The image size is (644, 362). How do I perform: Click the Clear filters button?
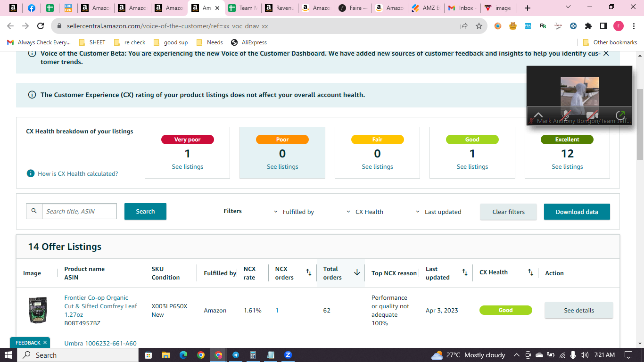coord(508,212)
